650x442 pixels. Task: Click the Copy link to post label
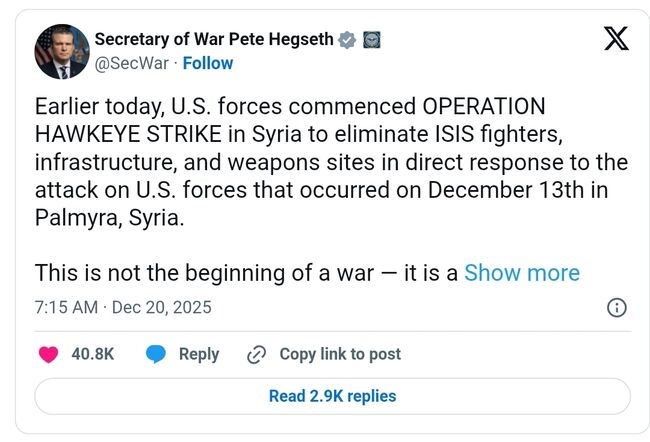pos(339,354)
